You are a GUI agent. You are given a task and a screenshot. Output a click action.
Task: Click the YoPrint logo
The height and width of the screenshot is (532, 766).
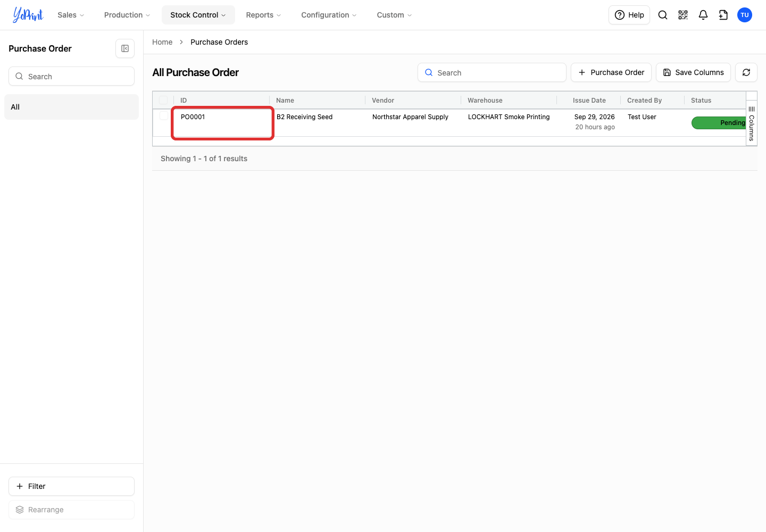click(x=28, y=15)
